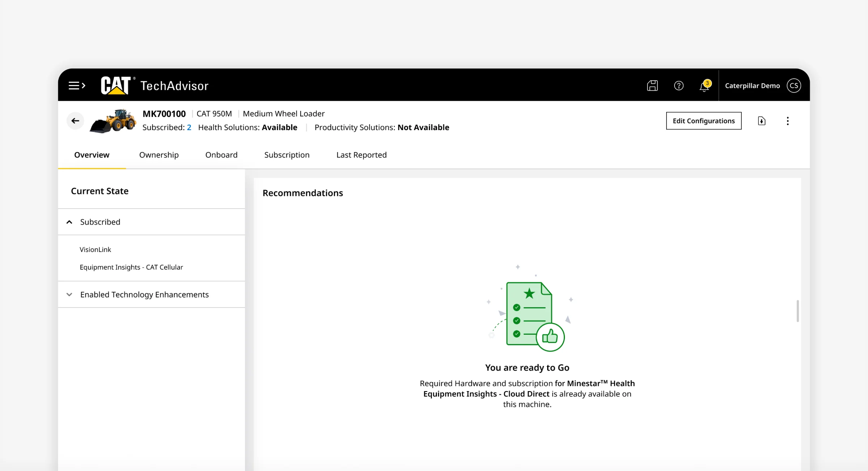Viewport: 868px width, 471px height.
Task: Click the Recommendations panel scrollbar
Action: tap(797, 311)
